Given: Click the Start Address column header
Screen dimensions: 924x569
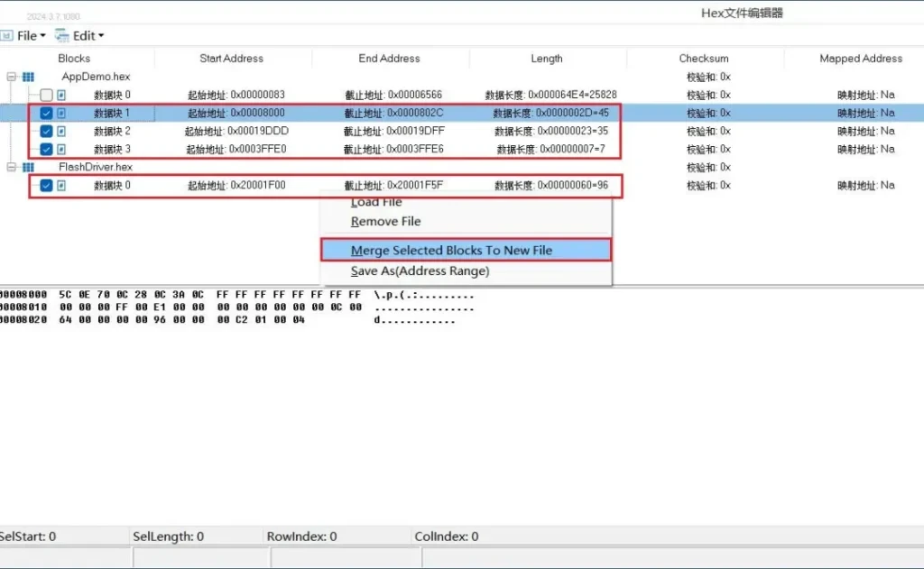Looking at the screenshot, I should click(x=231, y=59).
